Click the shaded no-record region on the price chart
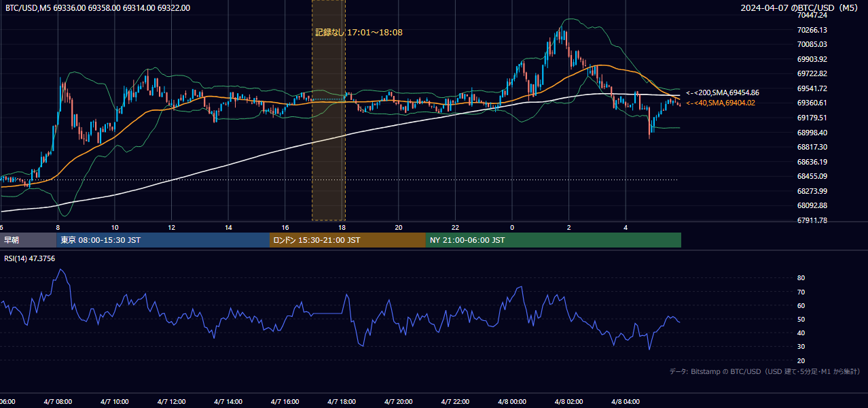 329,110
